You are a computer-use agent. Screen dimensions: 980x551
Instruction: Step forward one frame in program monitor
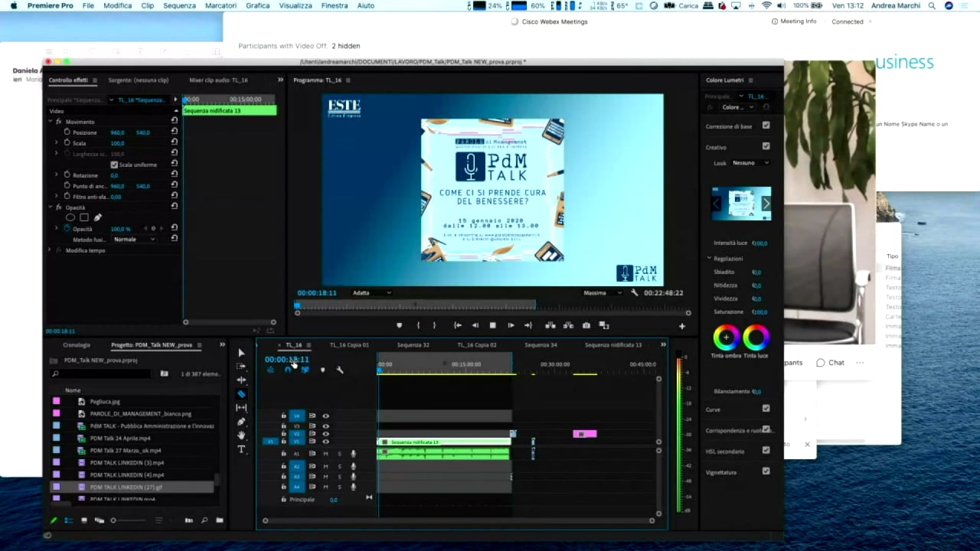[x=511, y=325]
